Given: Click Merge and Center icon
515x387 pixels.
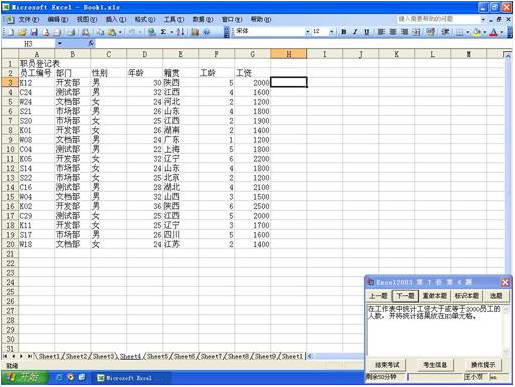Looking at the screenshot, I should tap(416, 32).
